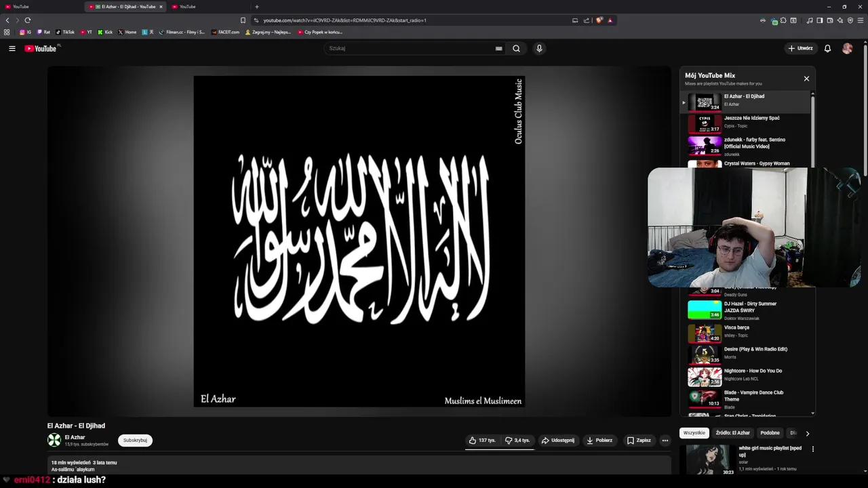Viewport: 868px width, 488px height.
Task: Subscribe using the Subskrybuj button
Action: tap(135, 440)
